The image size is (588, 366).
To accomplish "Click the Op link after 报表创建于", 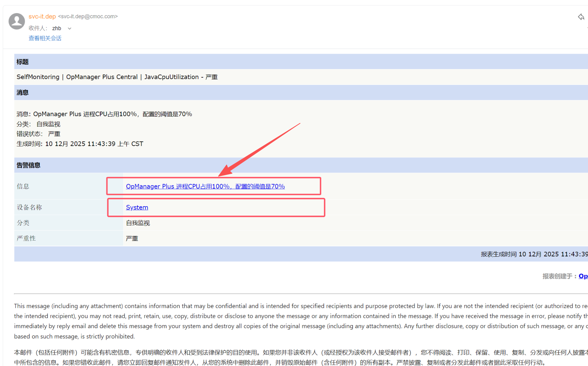I will coord(583,276).
